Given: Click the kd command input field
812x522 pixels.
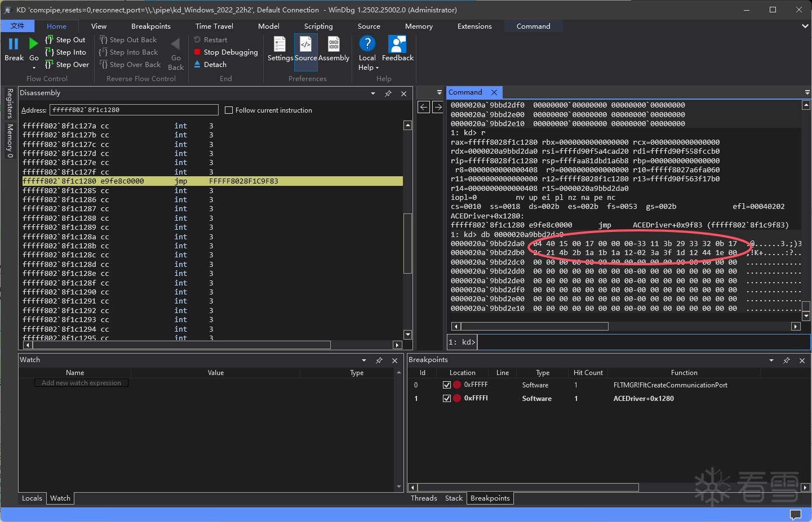Looking at the screenshot, I should click(x=642, y=342).
